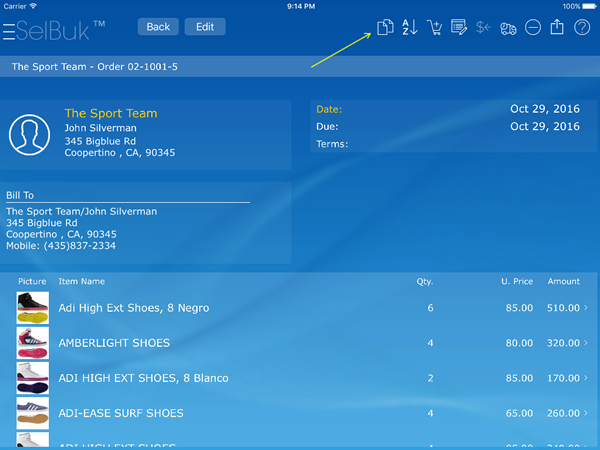Click the A-Z sort icon
This screenshot has width=600, height=450.
point(410,27)
